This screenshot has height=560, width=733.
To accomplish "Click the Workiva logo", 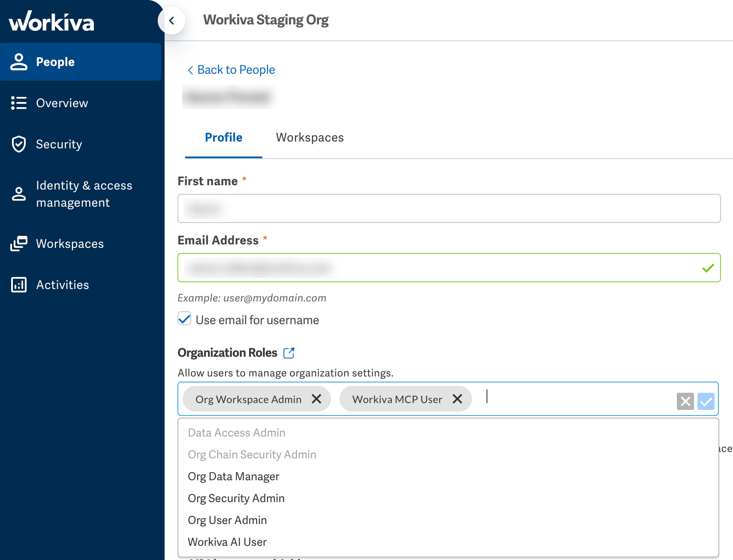I will (51, 21).
